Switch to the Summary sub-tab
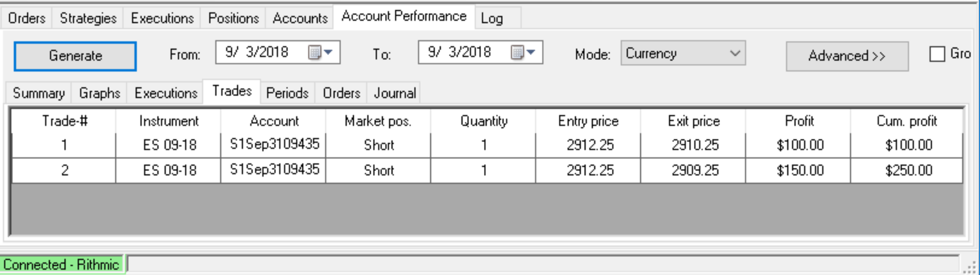The height and width of the screenshot is (275, 980). pyautogui.click(x=39, y=93)
